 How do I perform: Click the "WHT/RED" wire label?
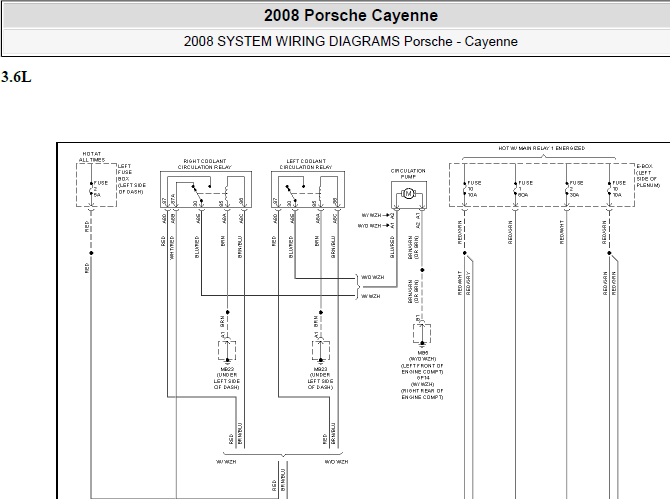pos(172,247)
